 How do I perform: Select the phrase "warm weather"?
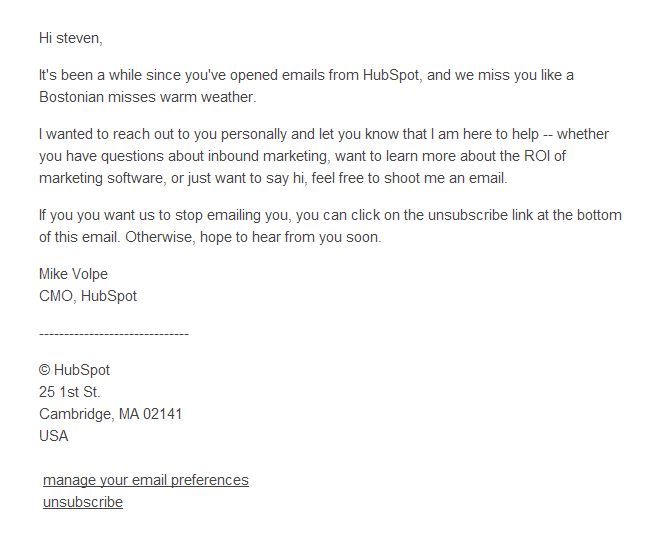click(x=208, y=97)
